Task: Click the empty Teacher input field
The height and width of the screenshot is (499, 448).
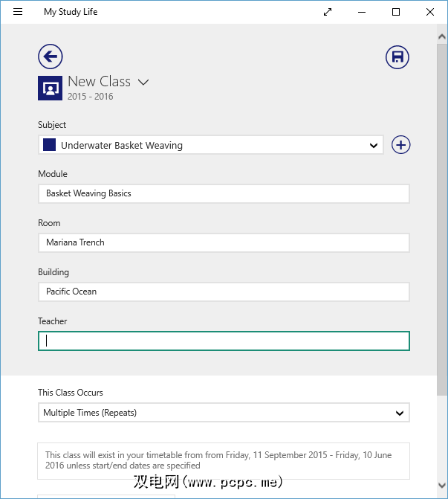Action: point(223,341)
